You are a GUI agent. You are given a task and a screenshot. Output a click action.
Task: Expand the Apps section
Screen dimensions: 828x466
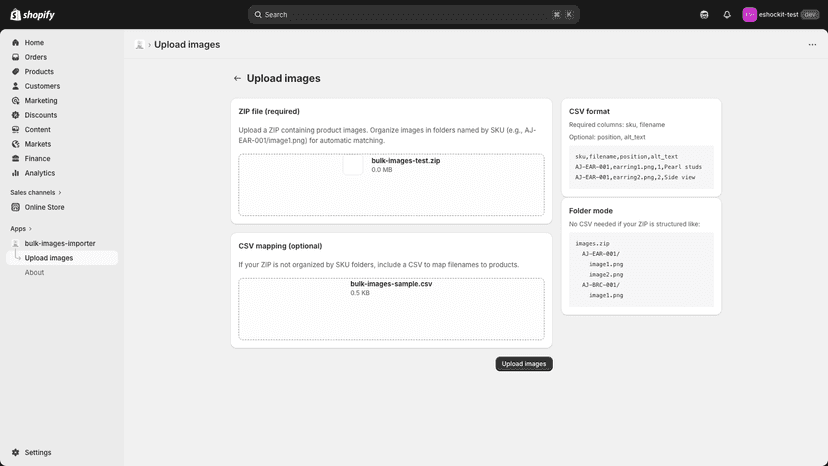[21, 229]
